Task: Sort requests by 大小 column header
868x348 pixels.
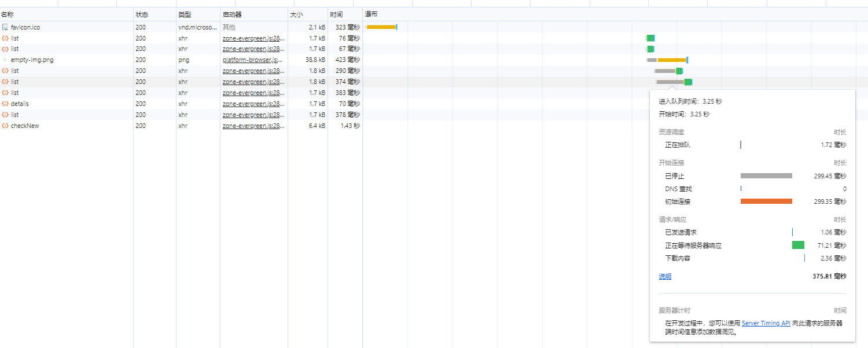Action: point(296,14)
